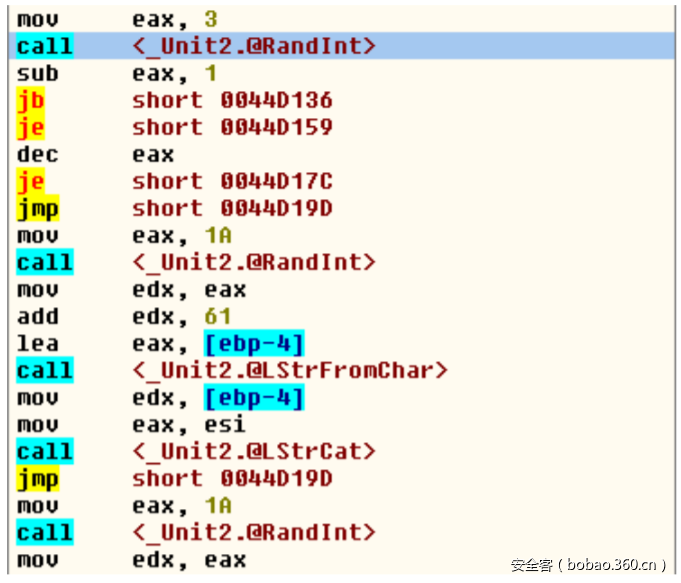Click the [ebp-4] operand on lea line
The image size is (681, 583).
(x=254, y=343)
